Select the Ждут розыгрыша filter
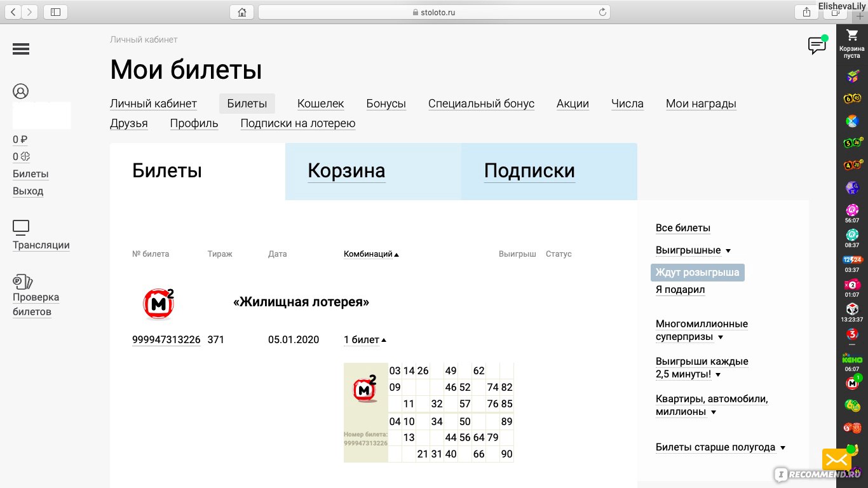This screenshot has width=868, height=488. tap(698, 272)
